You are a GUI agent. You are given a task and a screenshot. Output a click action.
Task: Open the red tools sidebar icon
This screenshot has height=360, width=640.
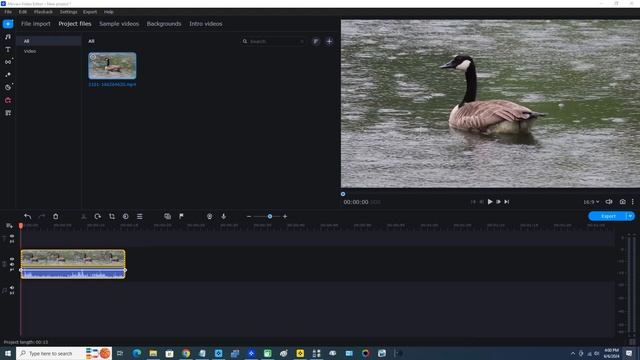point(8,100)
